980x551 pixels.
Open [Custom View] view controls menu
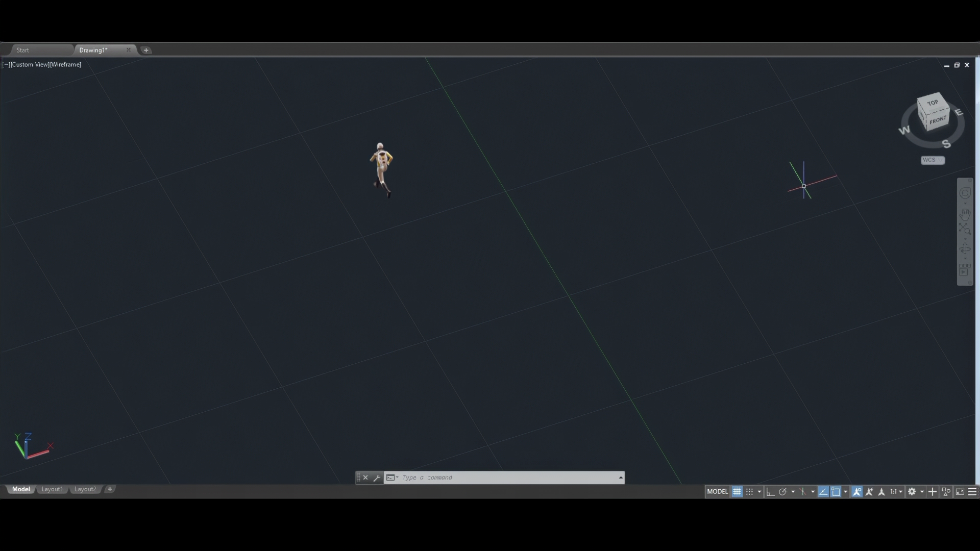point(30,65)
